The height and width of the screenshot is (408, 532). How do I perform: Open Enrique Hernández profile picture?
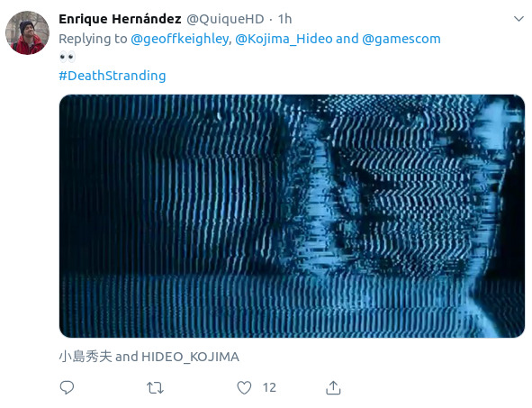(28, 32)
